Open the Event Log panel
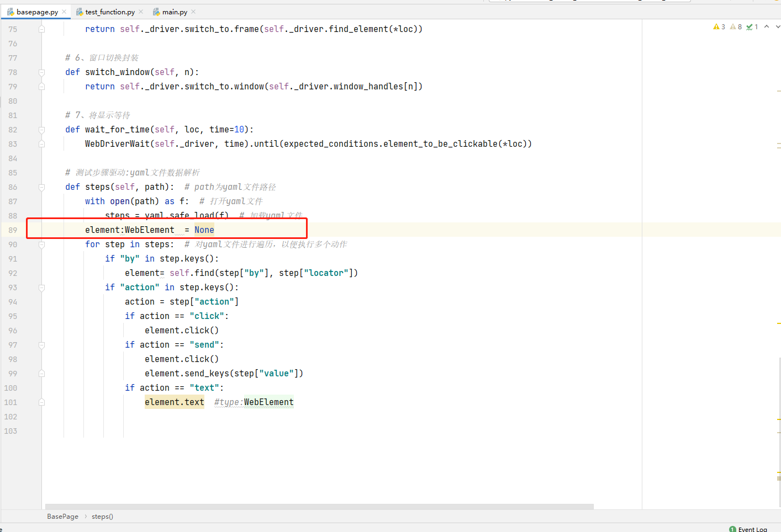 [748, 529]
